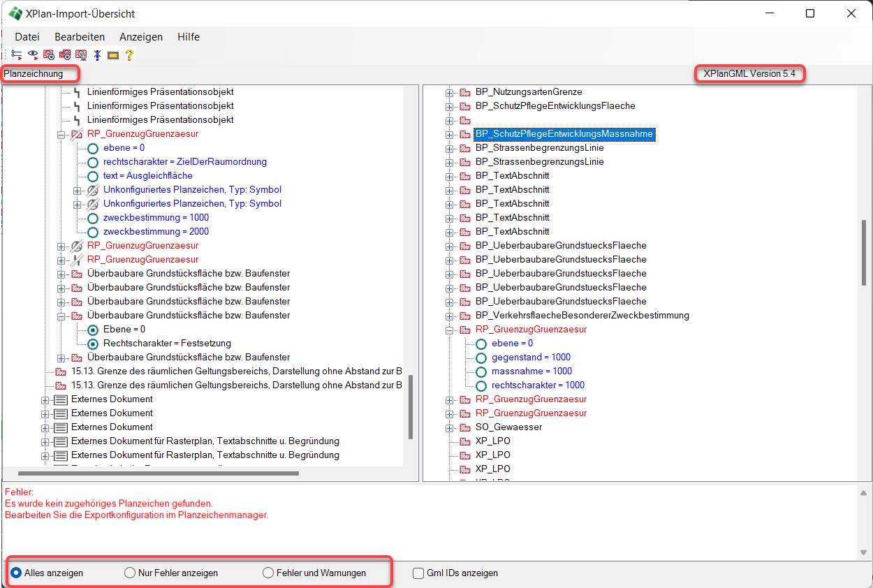Select the 'Nur Fehler anzeigen' radio button

click(130, 573)
